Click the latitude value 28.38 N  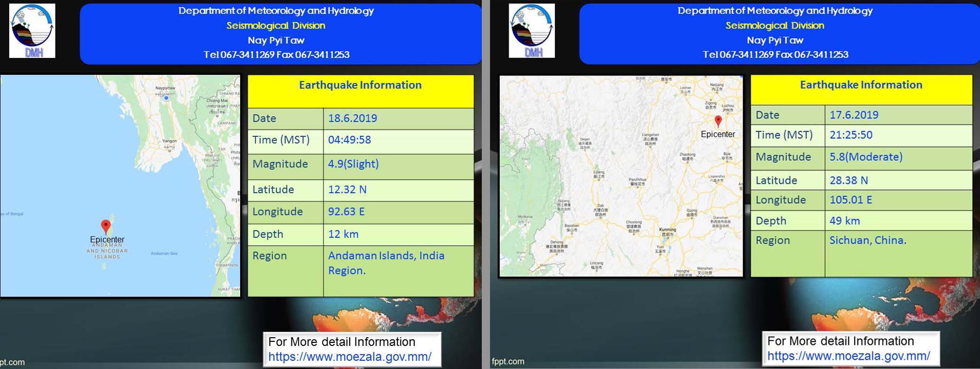click(x=848, y=180)
